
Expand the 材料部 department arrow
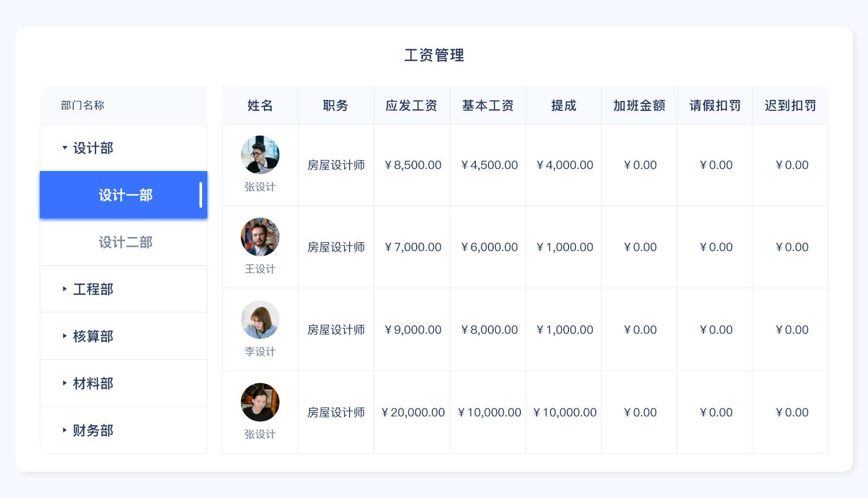click(64, 383)
